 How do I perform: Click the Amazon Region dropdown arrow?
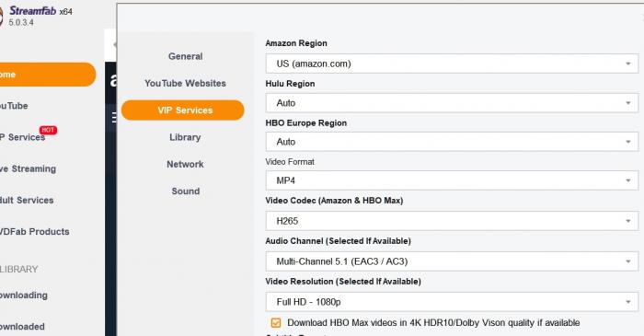click(628, 64)
